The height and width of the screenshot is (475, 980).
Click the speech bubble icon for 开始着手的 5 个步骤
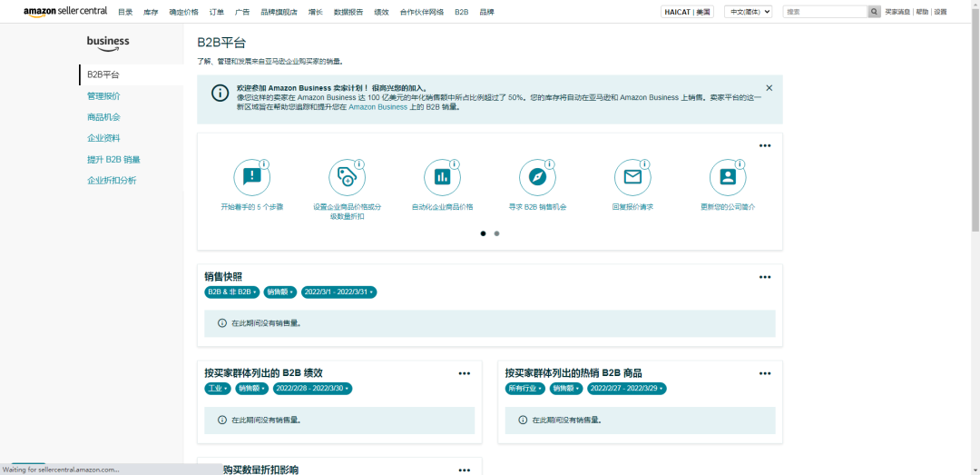[252, 177]
